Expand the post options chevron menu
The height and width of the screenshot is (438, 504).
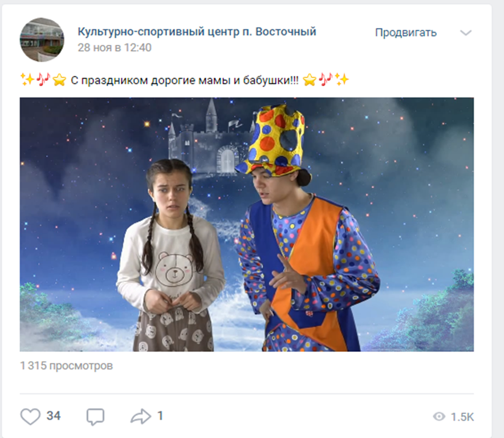coord(465,33)
